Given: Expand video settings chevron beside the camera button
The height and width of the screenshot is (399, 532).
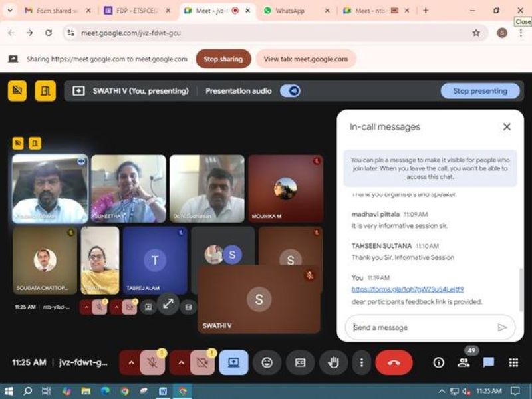Looking at the screenshot, I should point(180,362).
